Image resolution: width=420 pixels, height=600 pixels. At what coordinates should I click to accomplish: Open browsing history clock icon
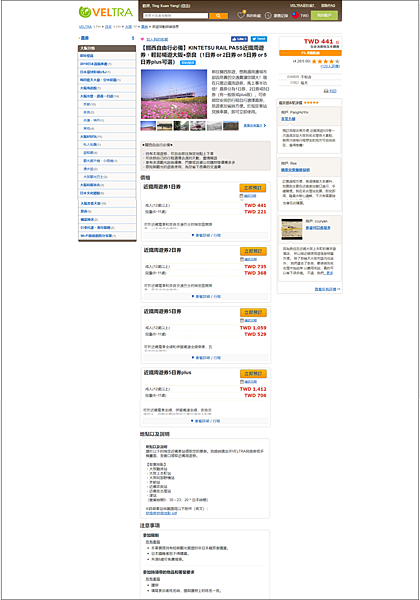268,15
